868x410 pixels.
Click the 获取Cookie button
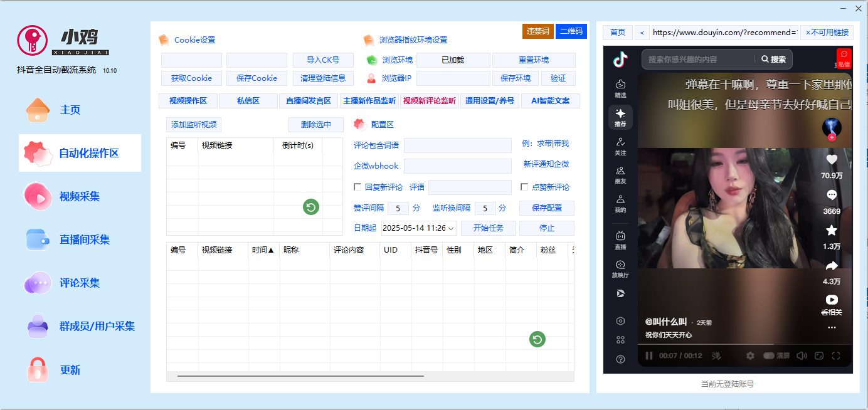point(191,78)
